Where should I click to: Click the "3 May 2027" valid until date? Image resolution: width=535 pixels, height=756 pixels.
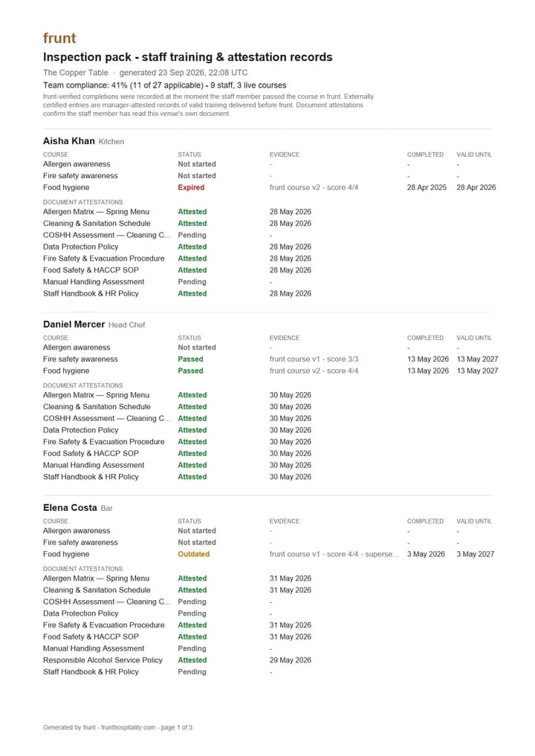pos(475,554)
